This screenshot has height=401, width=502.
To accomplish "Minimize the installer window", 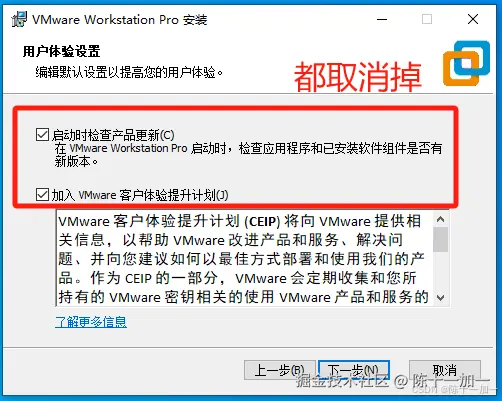I will 382,19.
